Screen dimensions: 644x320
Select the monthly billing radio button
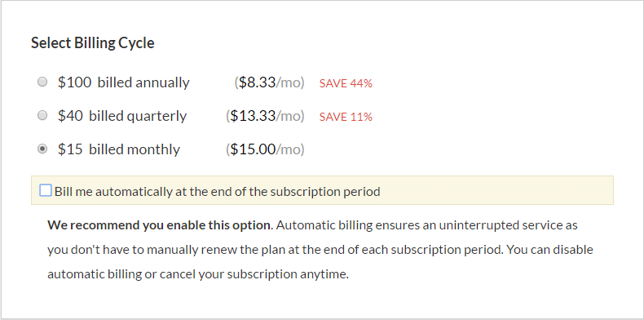42,149
